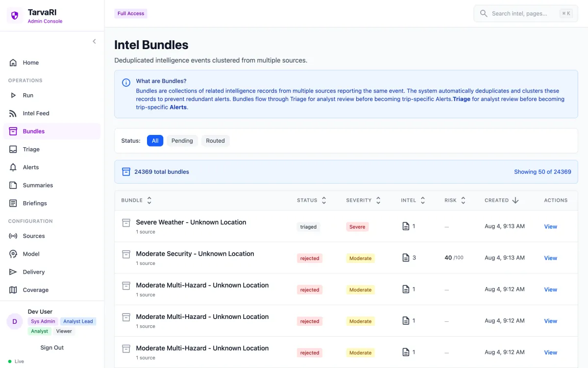Click the Model brain icon
The width and height of the screenshot is (588, 368).
[13, 254]
